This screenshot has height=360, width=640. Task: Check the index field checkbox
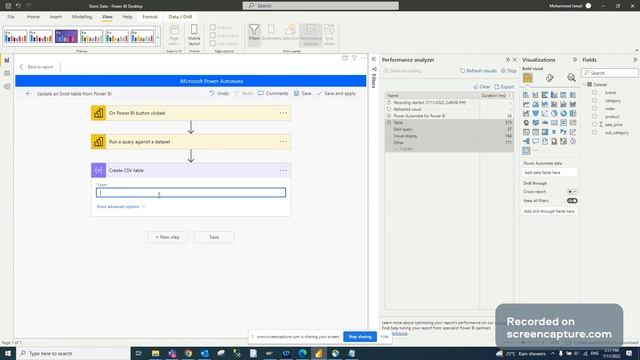pos(595,109)
